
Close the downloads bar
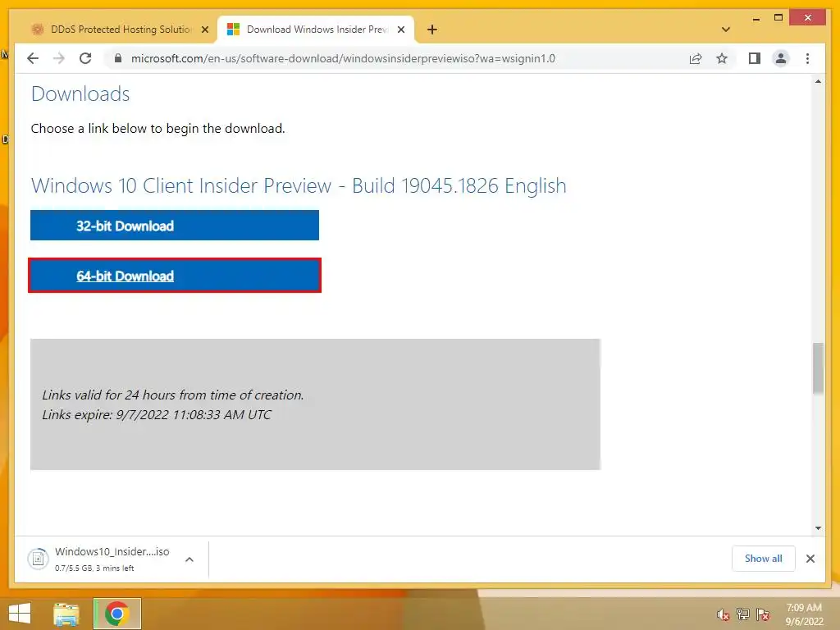click(810, 559)
